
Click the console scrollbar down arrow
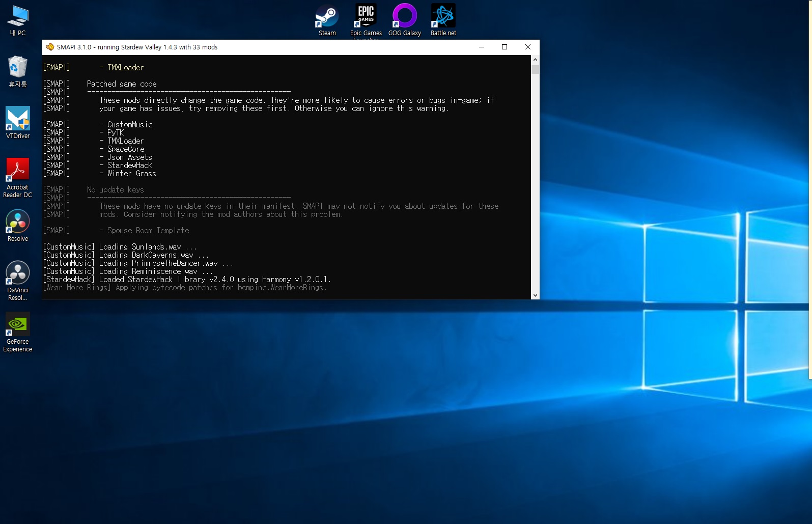[535, 295]
